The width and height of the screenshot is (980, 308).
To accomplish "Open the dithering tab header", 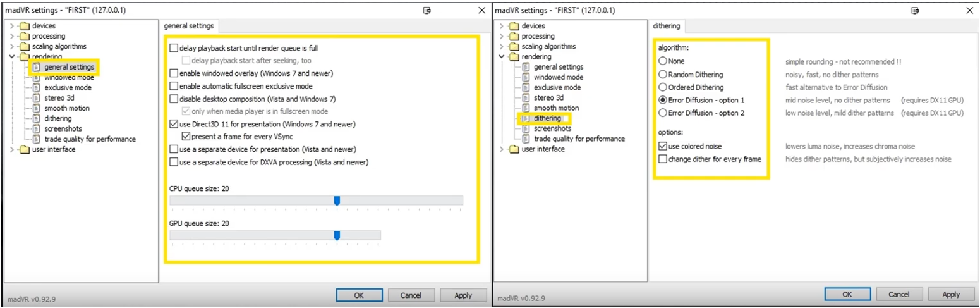I will click(667, 26).
